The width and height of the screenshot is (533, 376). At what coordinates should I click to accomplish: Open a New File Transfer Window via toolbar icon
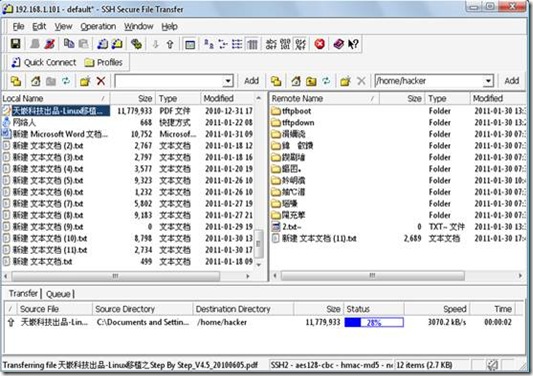[117, 44]
